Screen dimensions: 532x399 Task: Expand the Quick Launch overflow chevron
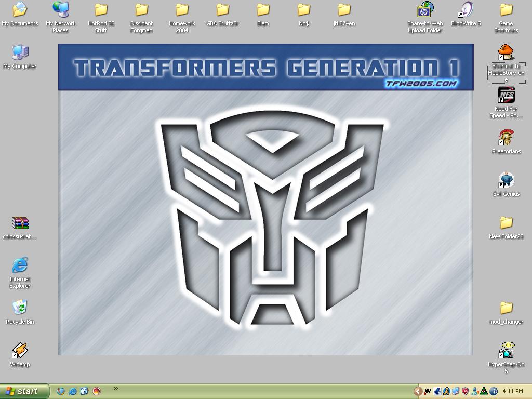116,388
